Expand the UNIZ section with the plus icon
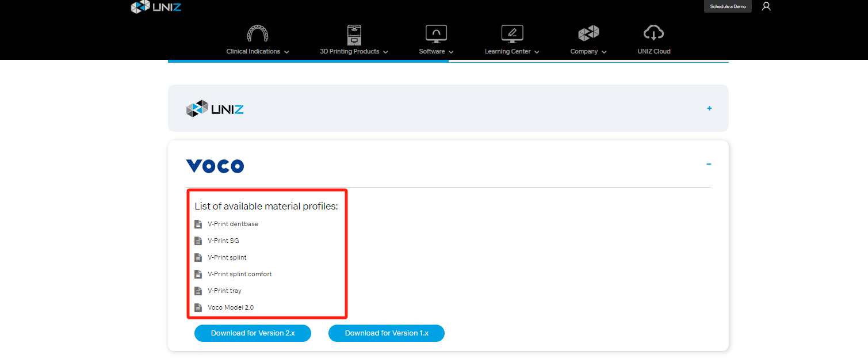The image size is (868, 358). (x=709, y=108)
